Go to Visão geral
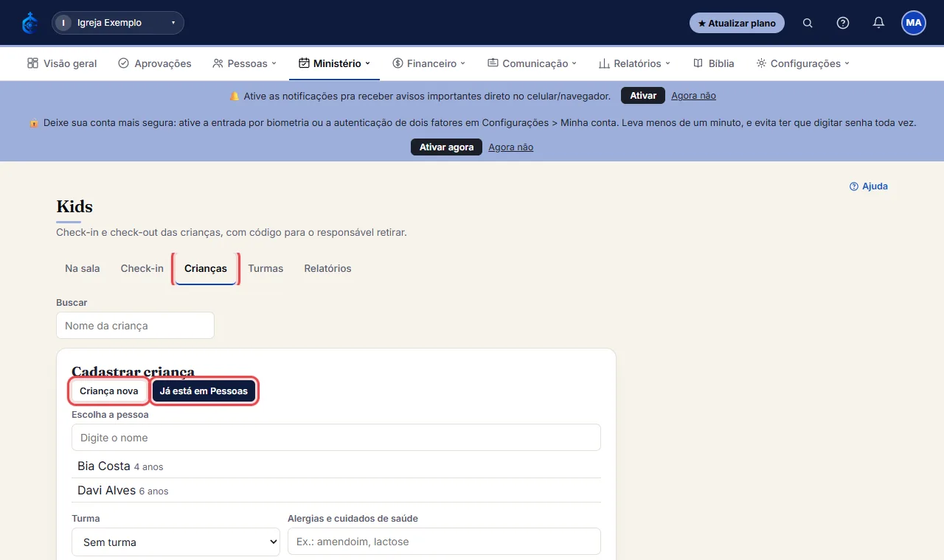 click(x=62, y=63)
